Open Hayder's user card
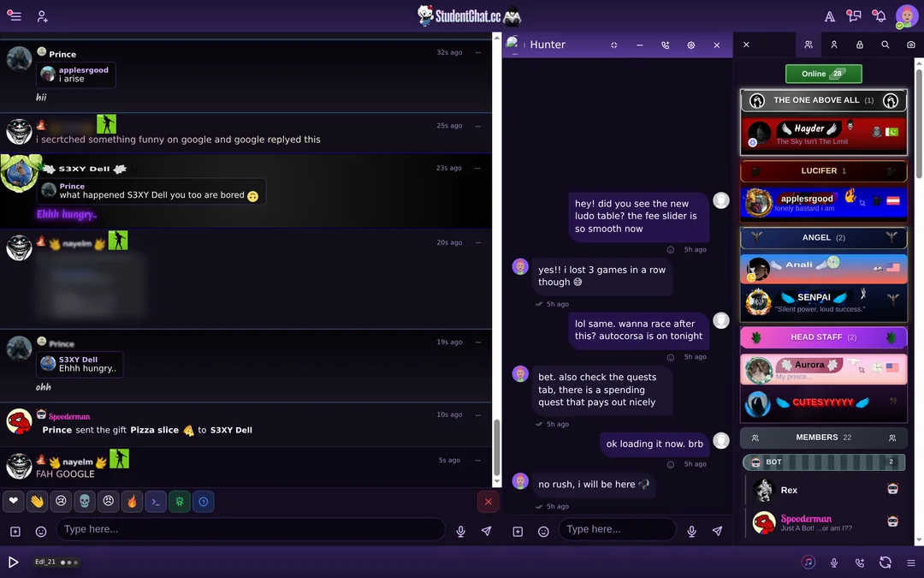 (x=824, y=134)
